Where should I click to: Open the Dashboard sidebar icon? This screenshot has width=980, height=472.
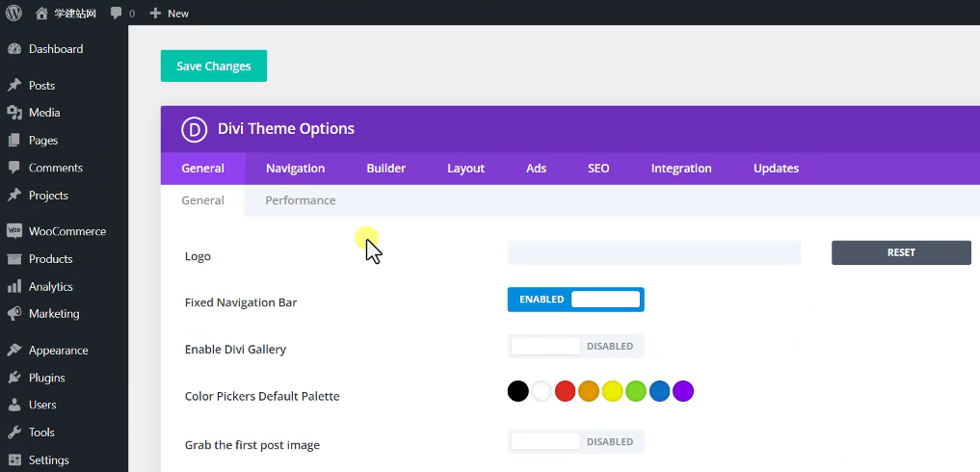[x=14, y=49]
